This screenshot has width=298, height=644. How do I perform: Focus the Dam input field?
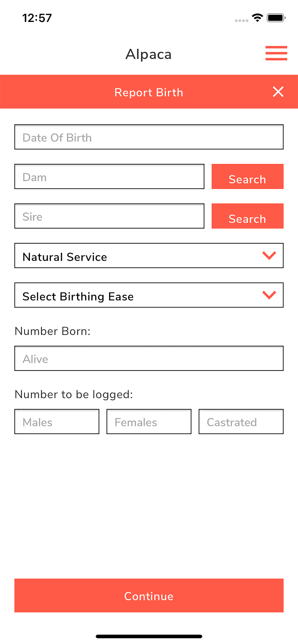tap(109, 177)
